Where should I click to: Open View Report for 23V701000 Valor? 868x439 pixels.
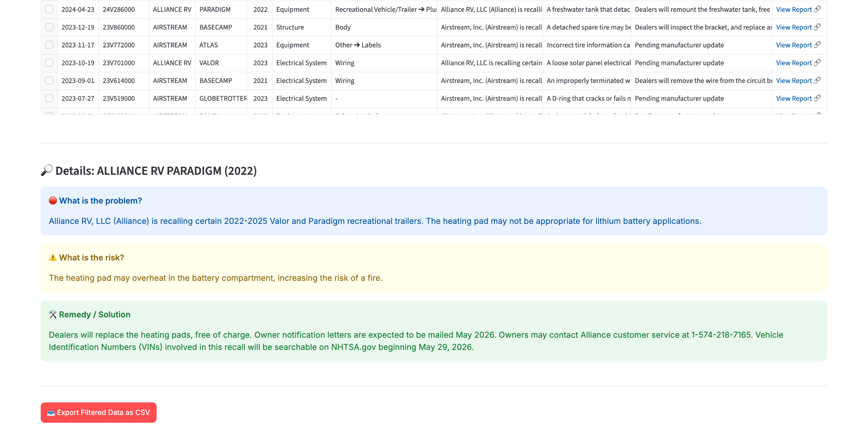[x=794, y=63]
